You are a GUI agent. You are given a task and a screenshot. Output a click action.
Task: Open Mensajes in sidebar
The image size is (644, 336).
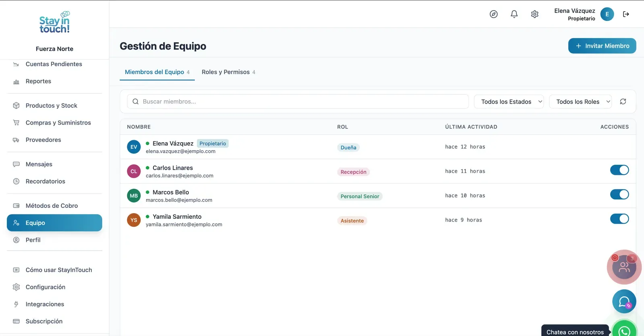54,164
